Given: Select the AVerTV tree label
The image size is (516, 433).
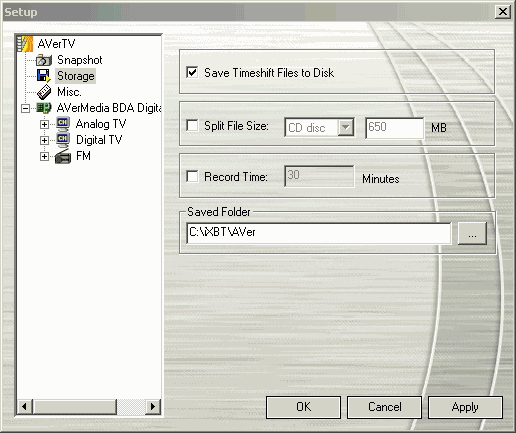Looking at the screenshot, I should 56,44.
